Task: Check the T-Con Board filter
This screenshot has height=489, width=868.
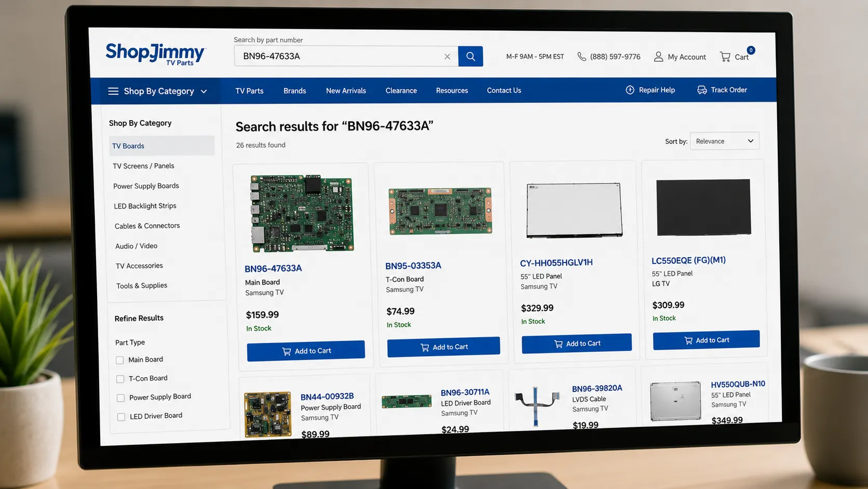Action: [x=120, y=379]
